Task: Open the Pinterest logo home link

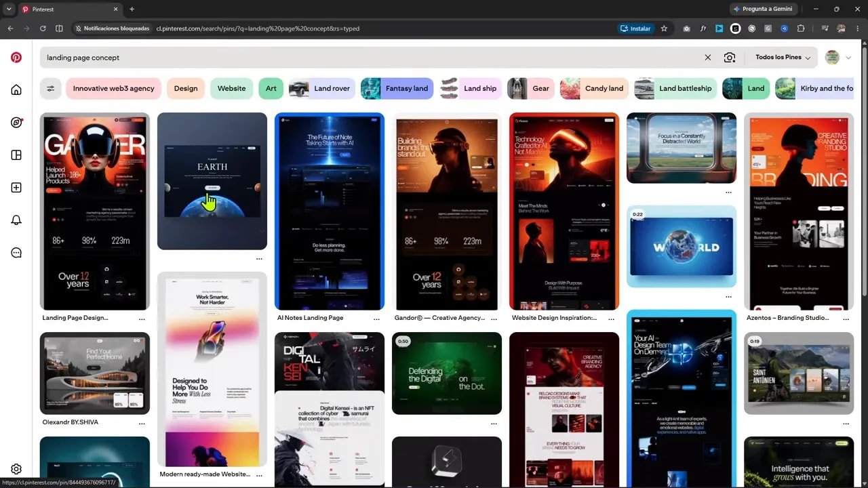Action: point(16,58)
